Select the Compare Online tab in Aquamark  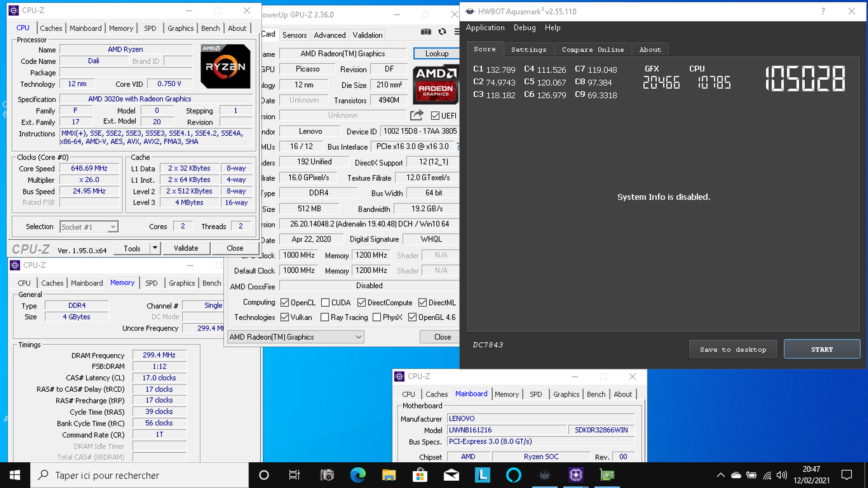coord(593,49)
